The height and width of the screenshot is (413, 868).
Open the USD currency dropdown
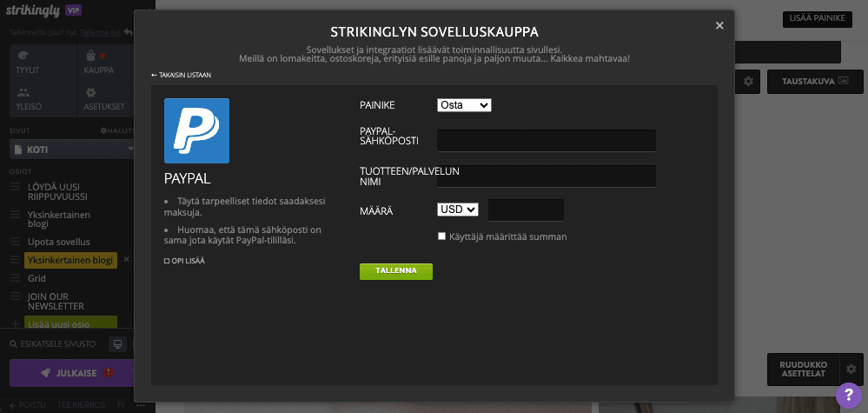point(458,210)
